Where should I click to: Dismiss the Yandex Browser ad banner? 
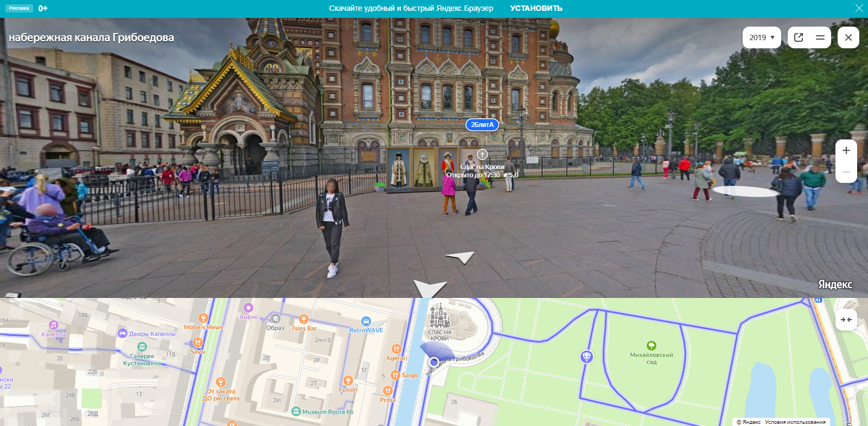[859, 8]
